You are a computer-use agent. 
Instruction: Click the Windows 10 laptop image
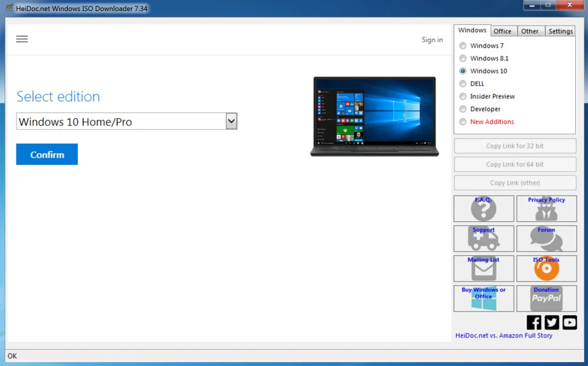[x=375, y=116]
